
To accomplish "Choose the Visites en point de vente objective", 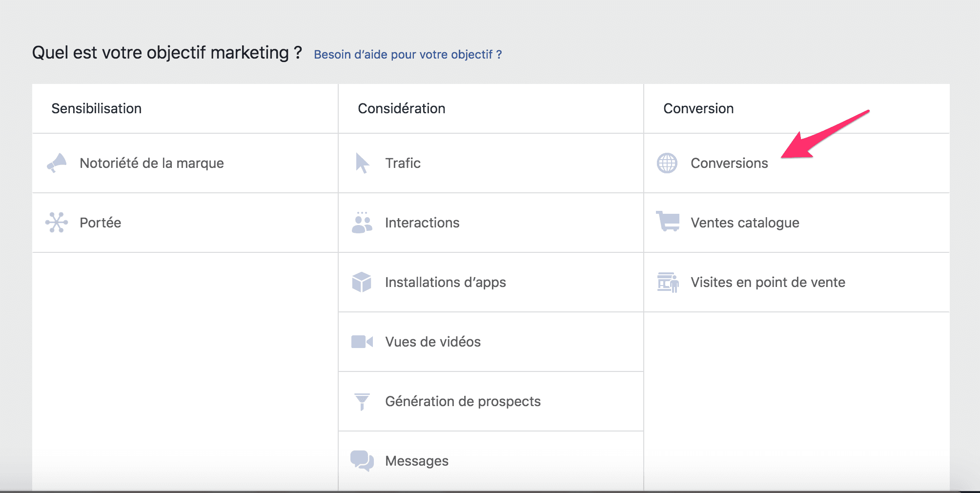I will (768, 282).
